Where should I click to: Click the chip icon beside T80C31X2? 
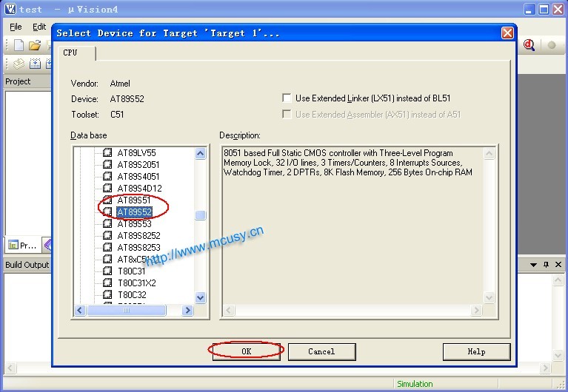(x=107, y=283)
